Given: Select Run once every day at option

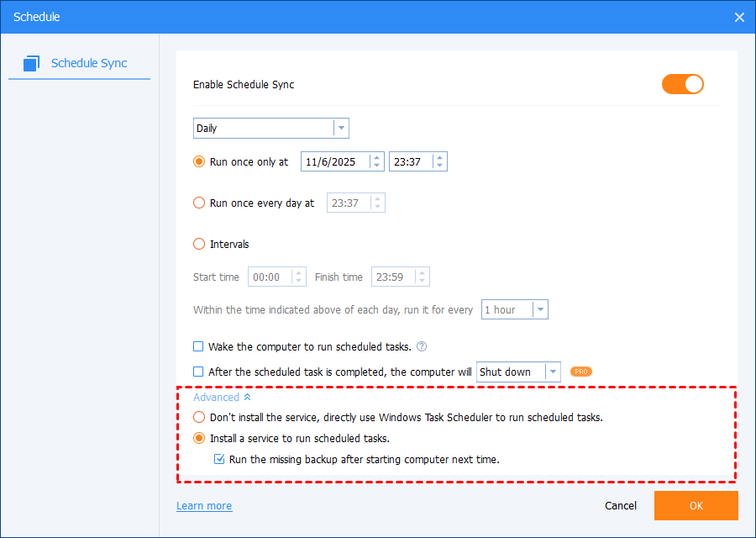Looking at the screenshot, I should 199,203.
